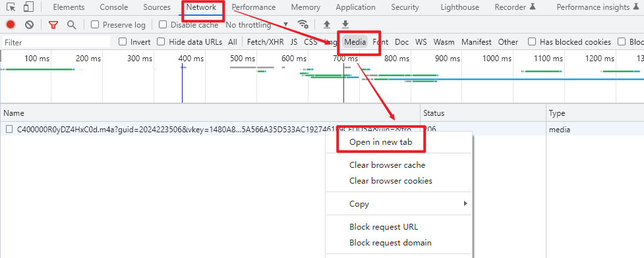Switch to the Elements tab
Screen dimensions: 644x258
(69, 7)
